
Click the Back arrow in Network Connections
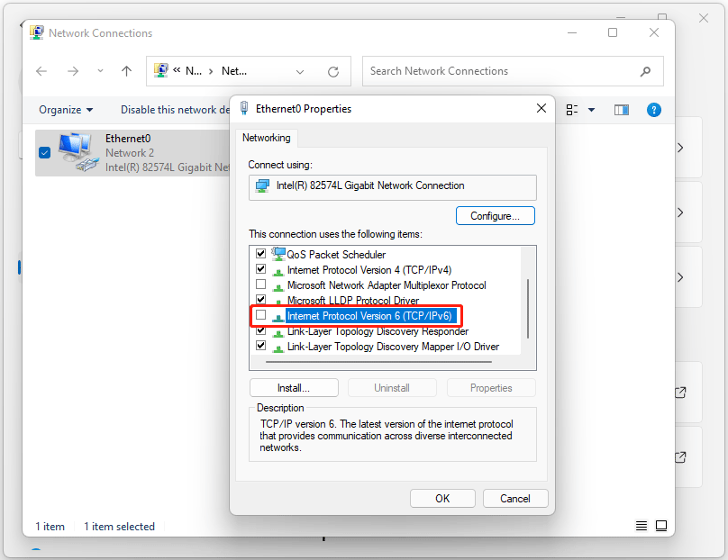tap(41, 71)
